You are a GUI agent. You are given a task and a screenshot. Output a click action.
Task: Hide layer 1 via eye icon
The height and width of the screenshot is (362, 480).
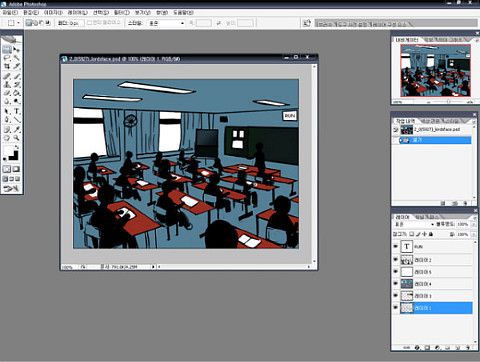click(x=396, y=308)
